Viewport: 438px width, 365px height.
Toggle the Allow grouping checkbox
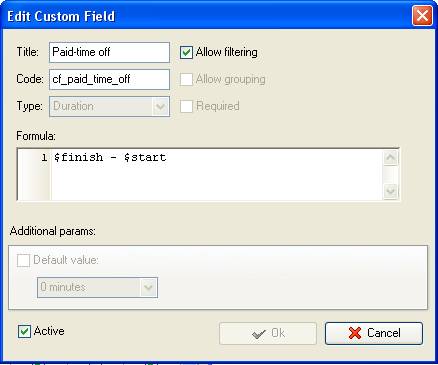(x=186, y=79)
